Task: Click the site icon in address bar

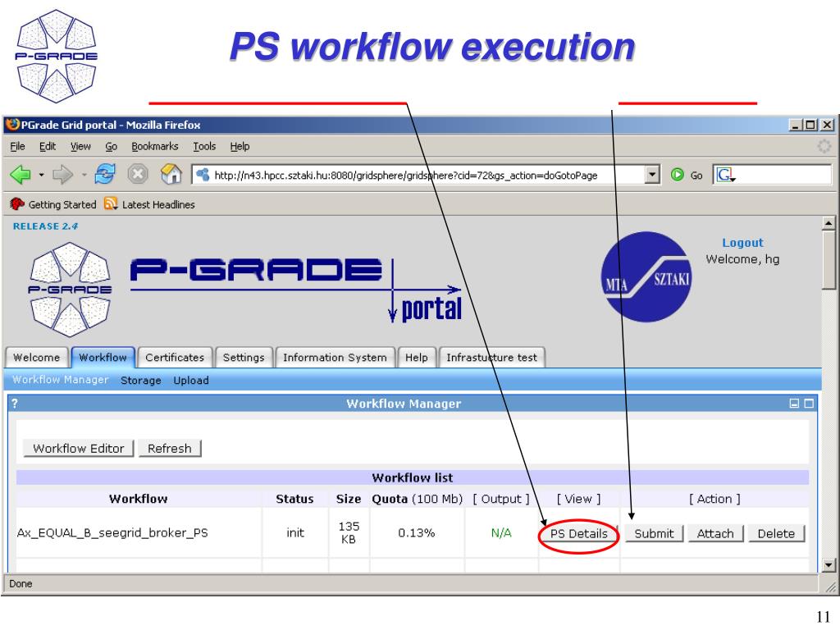Action: [x=203, y=175]
